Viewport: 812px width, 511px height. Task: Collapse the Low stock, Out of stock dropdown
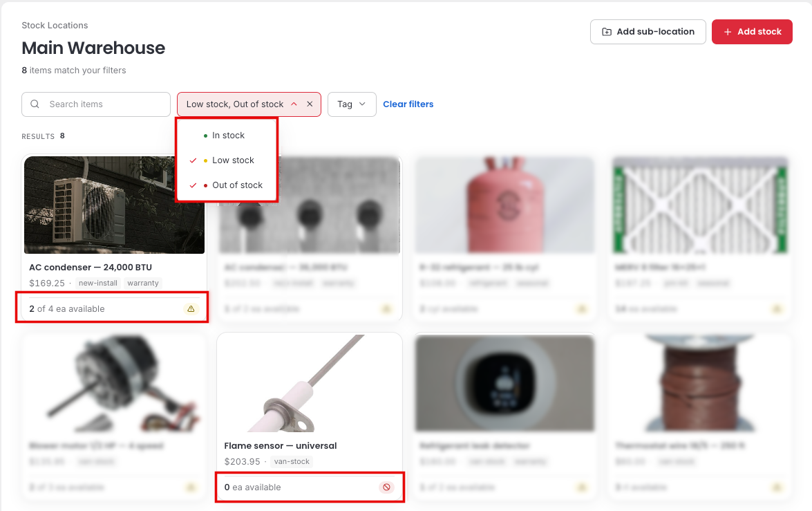[294, 104]
